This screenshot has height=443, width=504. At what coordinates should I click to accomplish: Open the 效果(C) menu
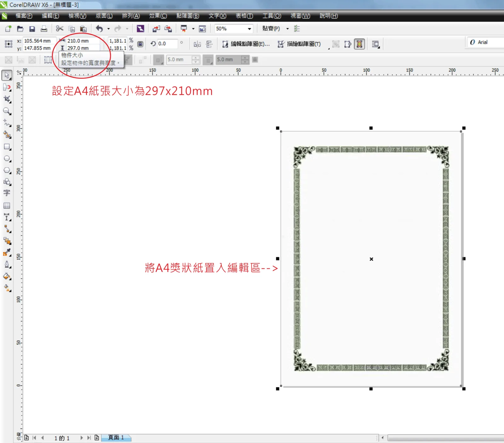pos(158,16)
